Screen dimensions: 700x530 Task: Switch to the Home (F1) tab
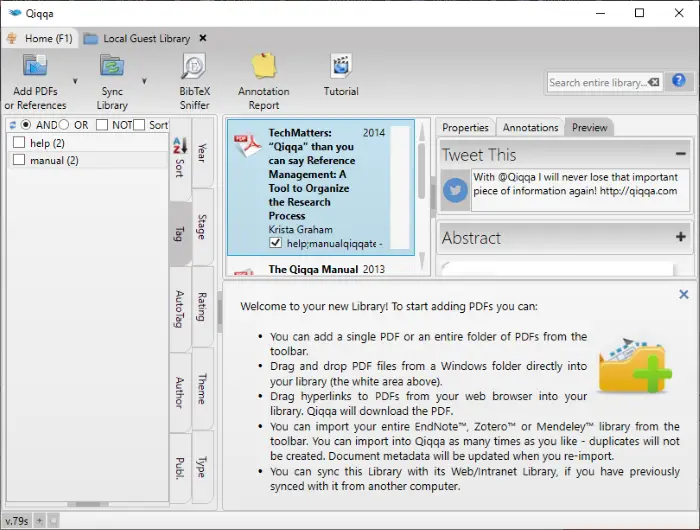click(41, 38)
